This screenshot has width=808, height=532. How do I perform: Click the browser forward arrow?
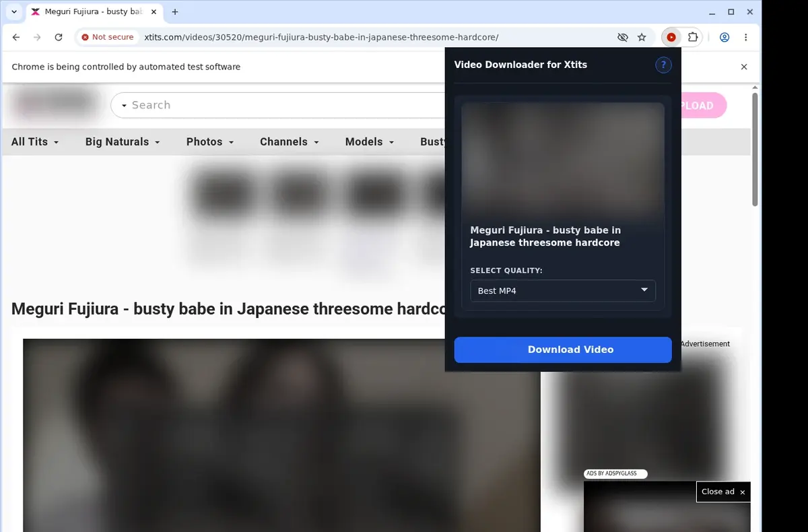37,37
